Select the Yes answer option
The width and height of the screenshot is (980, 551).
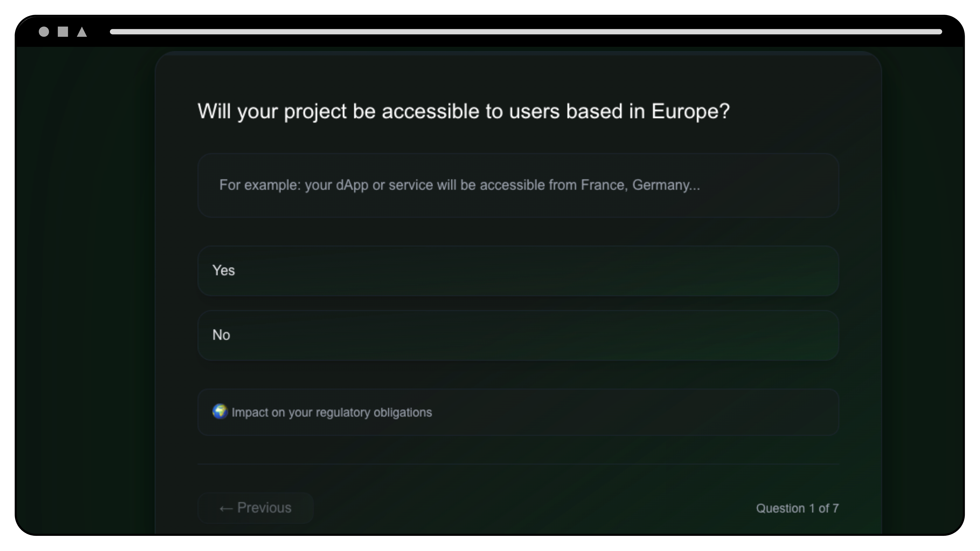pyautogui.click(x=518, y=270)
